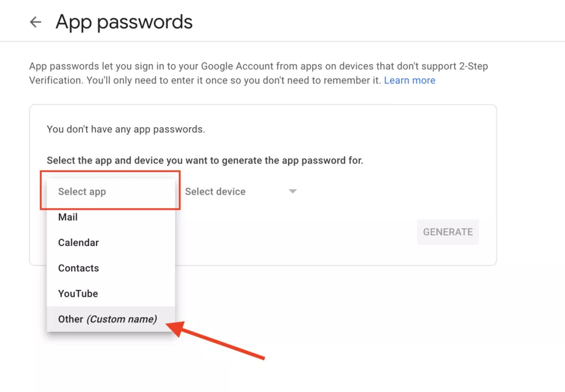Click the bold "Select the app and device" instruction
The width and height of the screenshot is (565, 392).
pos(205,160)
